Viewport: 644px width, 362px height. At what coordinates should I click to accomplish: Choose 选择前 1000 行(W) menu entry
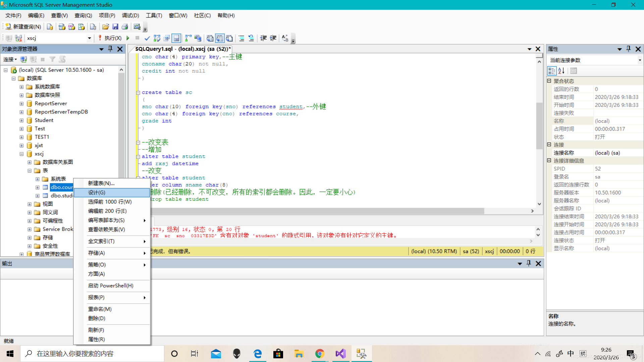coord(112,201)
